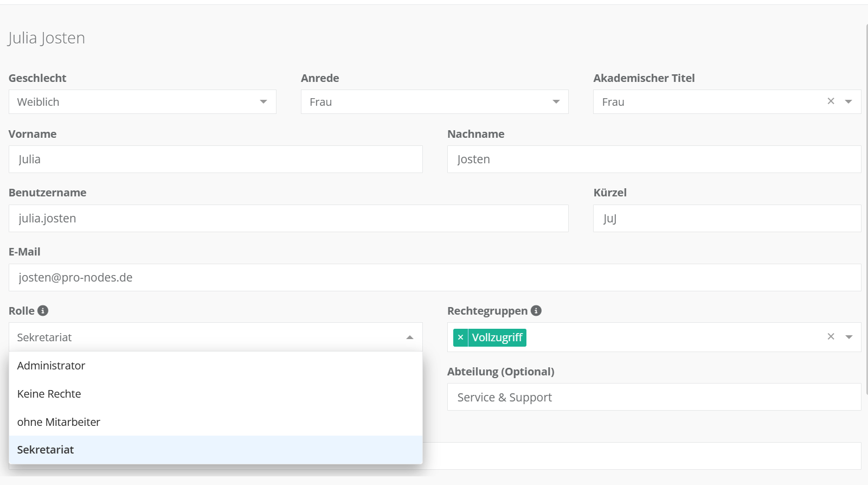Open the Akademischer Titel dropdown arrow
Image resolution: width=868 pixels, height=485 pixels.
coord(848,102)
